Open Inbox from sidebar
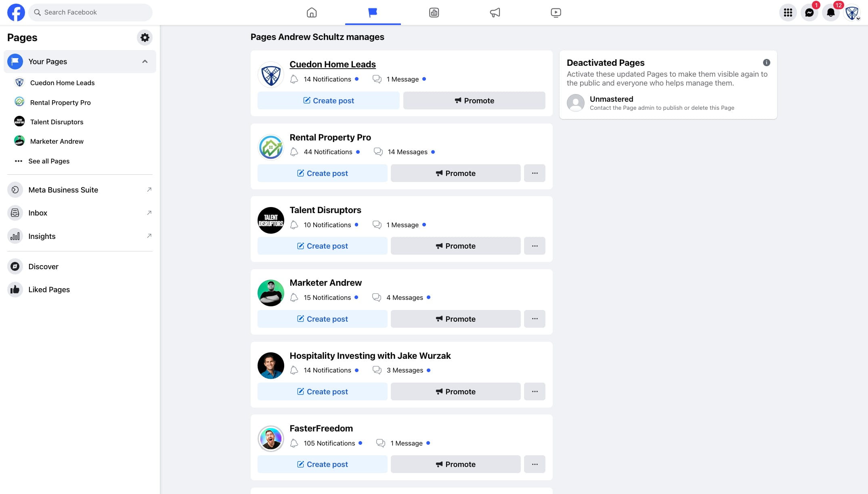The height and width of the screenshot is (494, 868). pyautogui.click(x=80, y=213)
